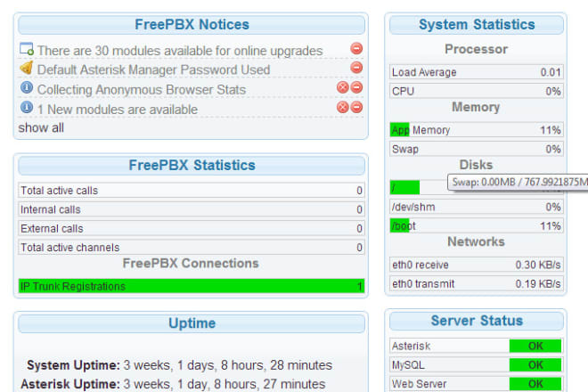Viewport: 588px width, 392px height.
Task: Click the Total active channels row
Action: (x=192, y=248)
